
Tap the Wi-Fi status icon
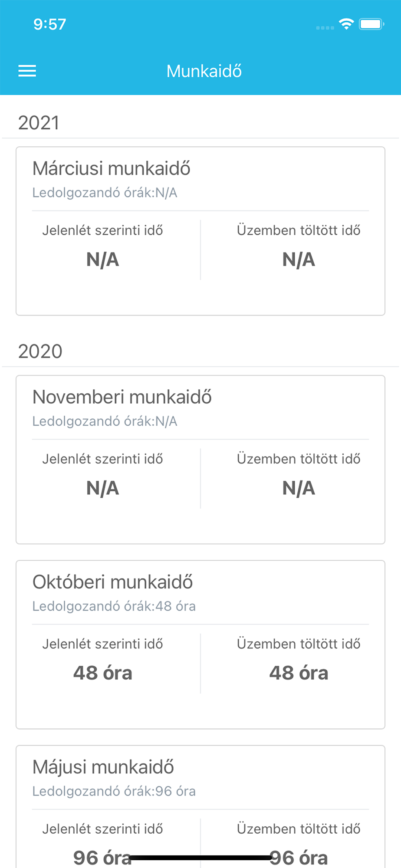click(x=346, y=24)
